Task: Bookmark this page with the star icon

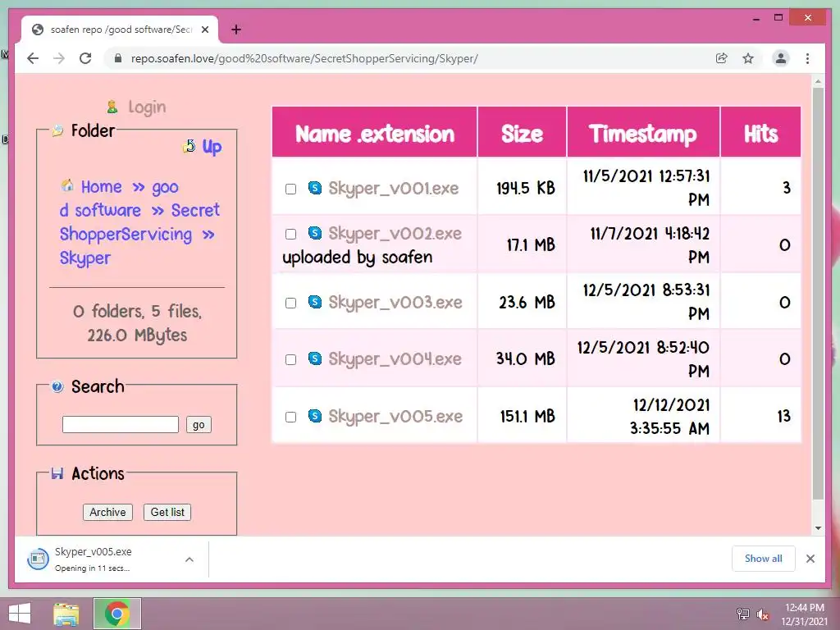Action: point(748,58)
